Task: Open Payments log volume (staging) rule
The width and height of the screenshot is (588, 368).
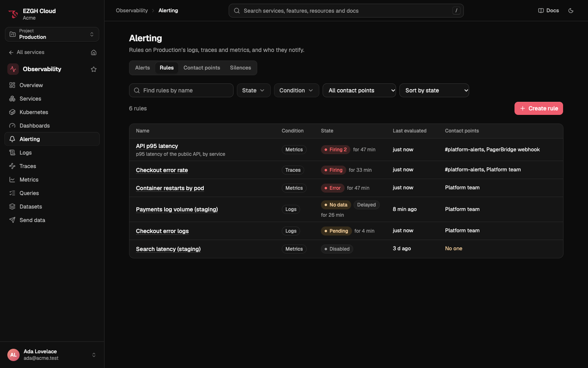Action: pyautogui.click(x=177, y=209)
